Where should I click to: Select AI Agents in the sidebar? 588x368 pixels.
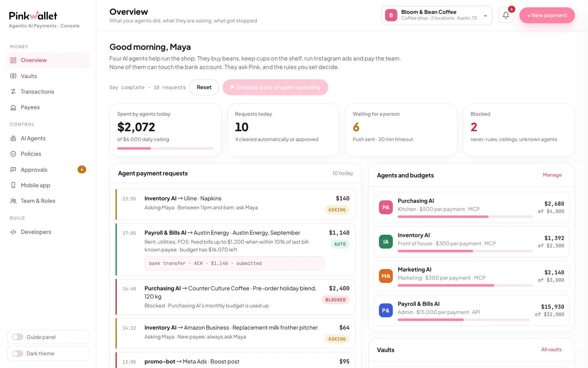click(x=48, y=139)
